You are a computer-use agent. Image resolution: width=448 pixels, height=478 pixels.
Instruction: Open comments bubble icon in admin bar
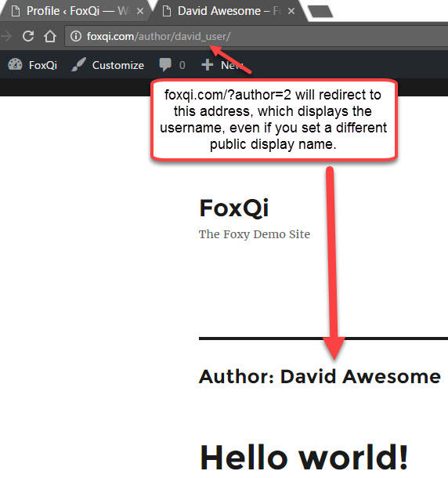[165, 65]
